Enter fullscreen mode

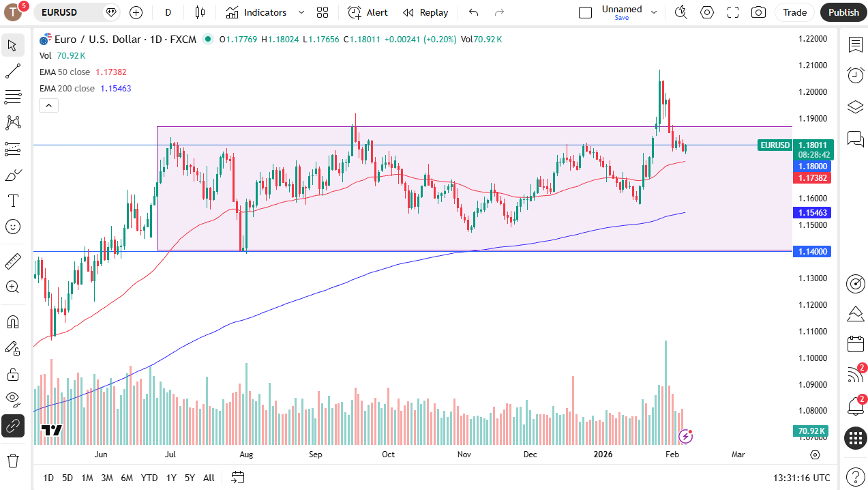[x=733, y=12]
